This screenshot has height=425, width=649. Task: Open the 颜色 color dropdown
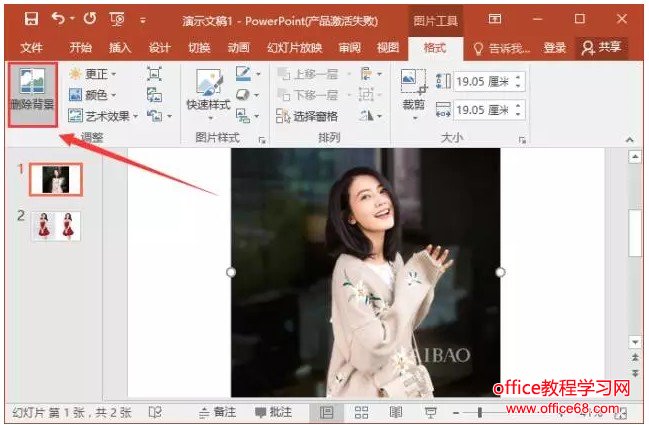[93, 95]
